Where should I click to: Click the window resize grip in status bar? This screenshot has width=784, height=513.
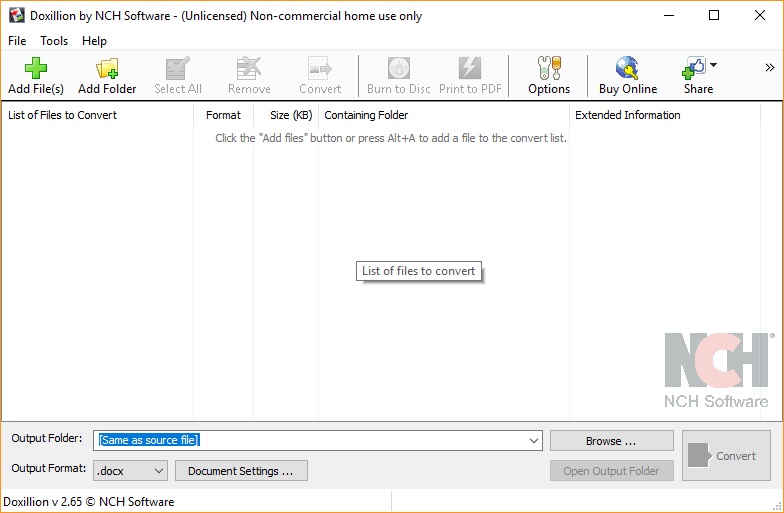pyautogui.click(x=777, y=506)
